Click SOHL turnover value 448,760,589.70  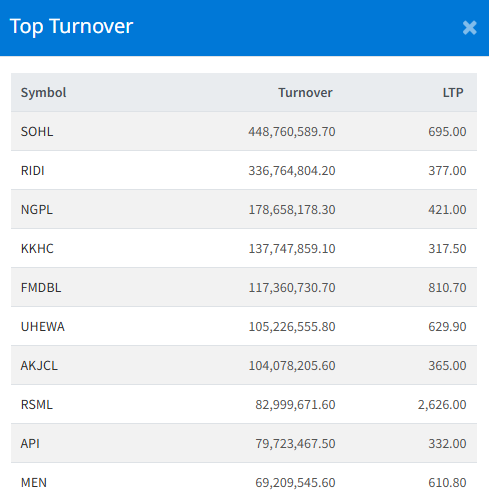tap(292, 132)
